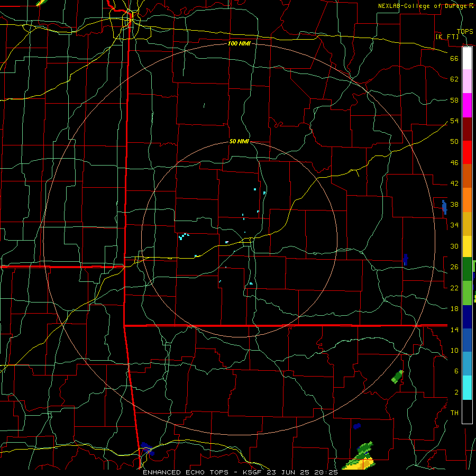Image resolution: width=476 pixels, height=476 pixels.
Task: Click the navy blue legend swatch
Action: coord(467,317)
